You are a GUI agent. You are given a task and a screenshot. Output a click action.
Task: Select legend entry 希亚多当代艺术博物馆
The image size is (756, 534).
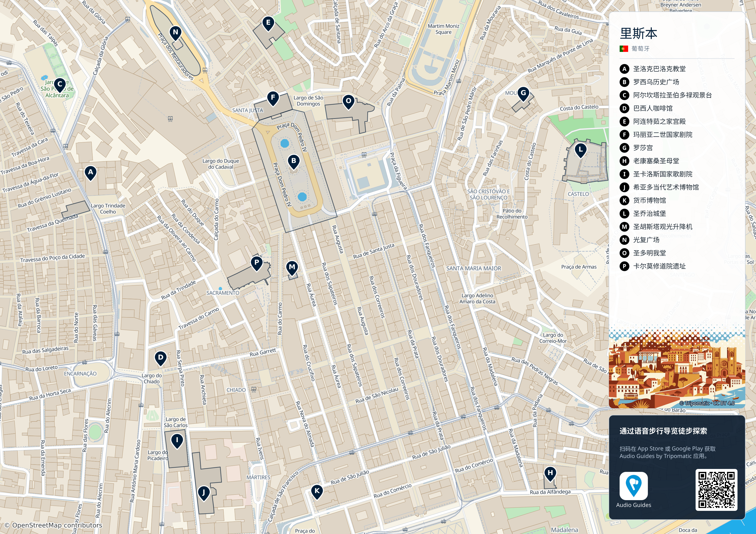click(666, 187)
